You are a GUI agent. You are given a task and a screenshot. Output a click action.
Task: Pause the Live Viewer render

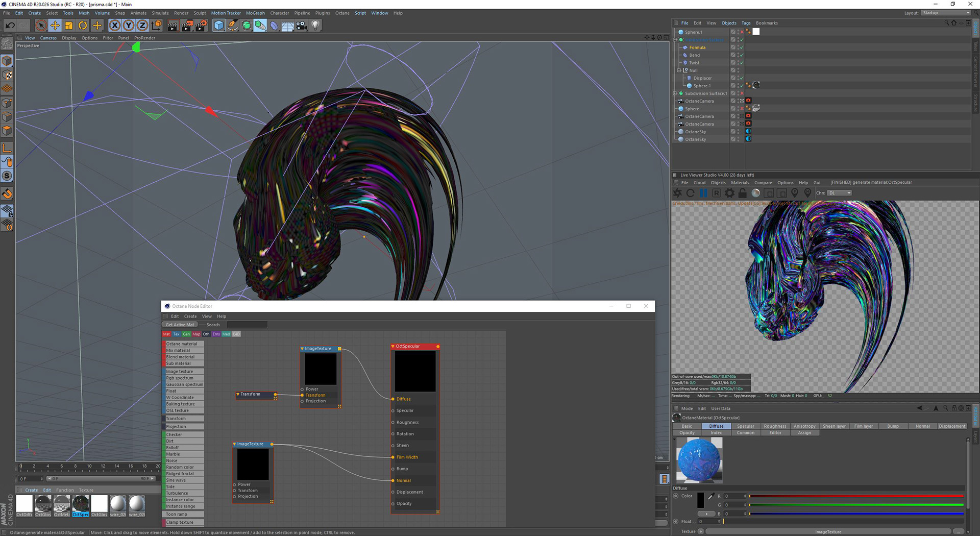tap(703, 193)
